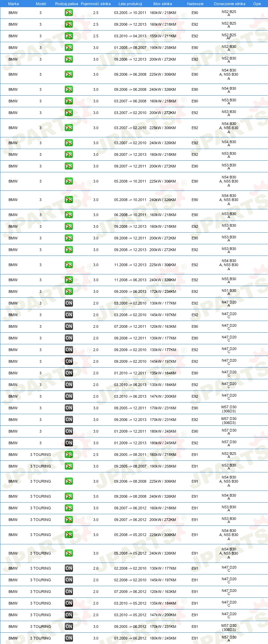Image resolution: width=268 pixels, height=644 pixels.
Task: Click the 3 TOURING model cell in the 2.5 row
Action: click(40, 455)
